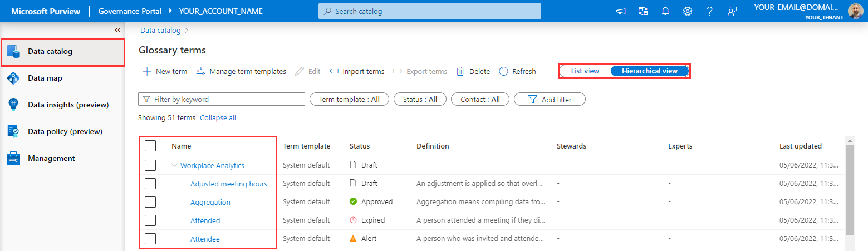The height and width of the screenshot is (251, 868).
Task: Open the Aggregation term link
Action: click(x=210, y=202)
